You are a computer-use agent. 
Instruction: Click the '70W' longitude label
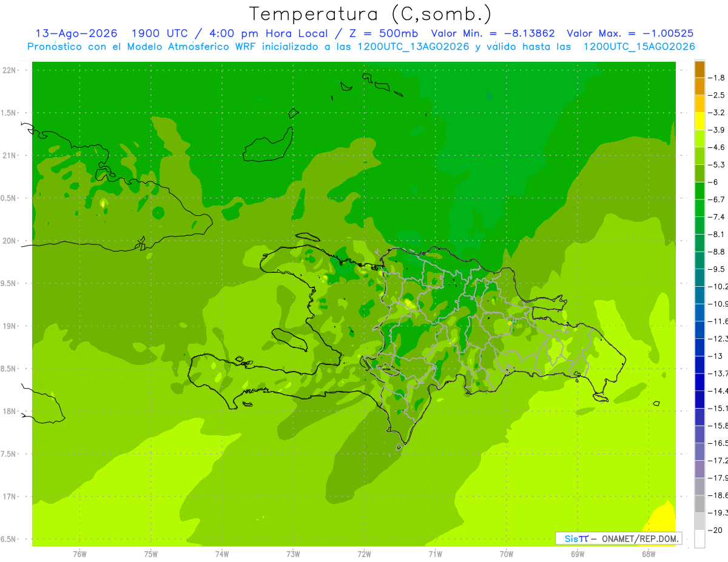click(x=507, y=554)
